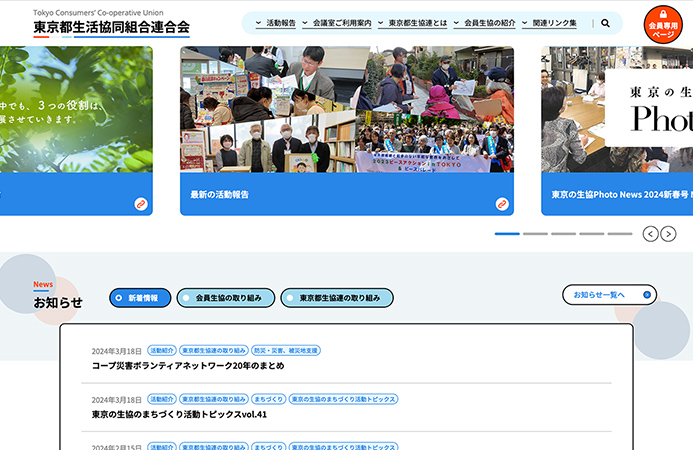
Task: Open article 東京の生協のまちづくり活動トピックスvol.41
Action: (x=179, y=414)
